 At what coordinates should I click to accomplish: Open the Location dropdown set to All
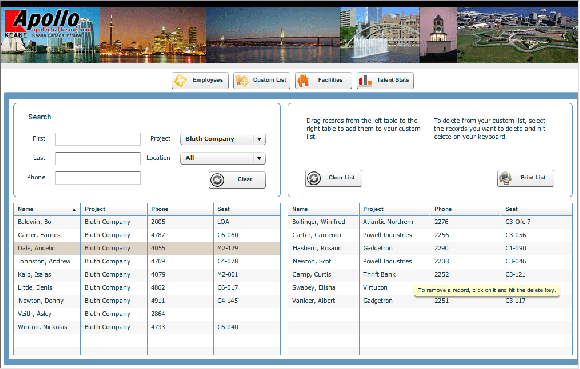tap(223, 158)
